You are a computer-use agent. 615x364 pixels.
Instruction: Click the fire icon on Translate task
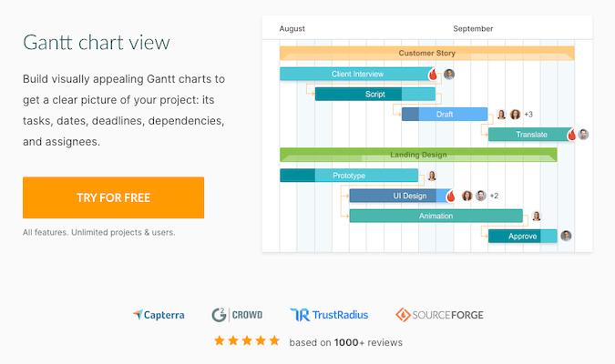click(572, 135)
